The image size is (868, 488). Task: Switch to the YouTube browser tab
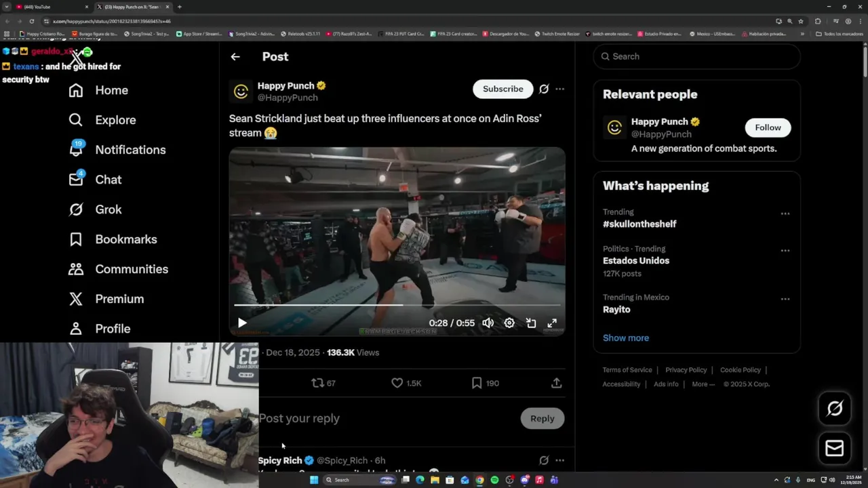tap(51, 7)
